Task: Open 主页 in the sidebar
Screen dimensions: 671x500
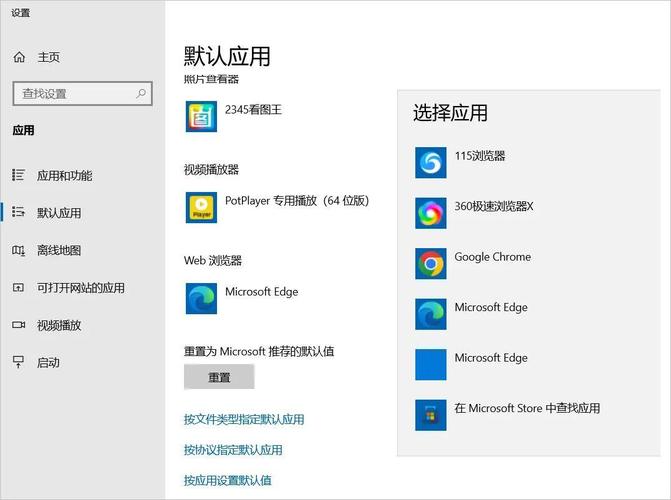Action: coord(48,57)
